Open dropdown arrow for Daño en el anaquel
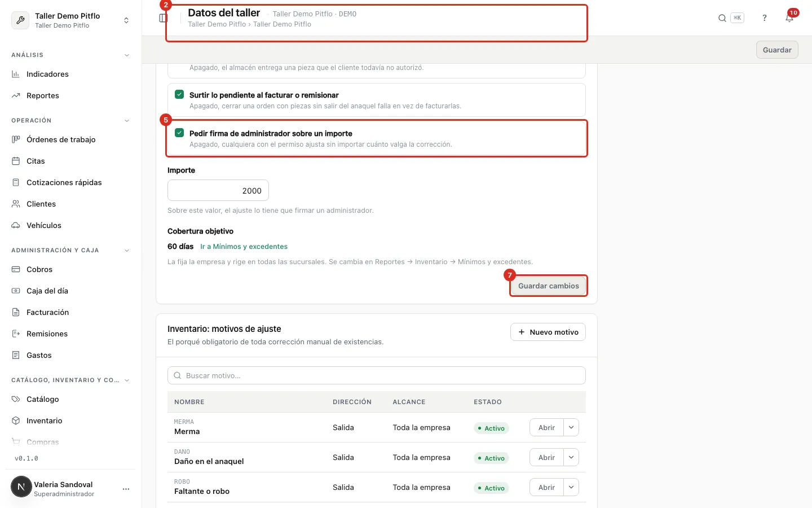This screenshot has height=508, width=812. point(571,457)
